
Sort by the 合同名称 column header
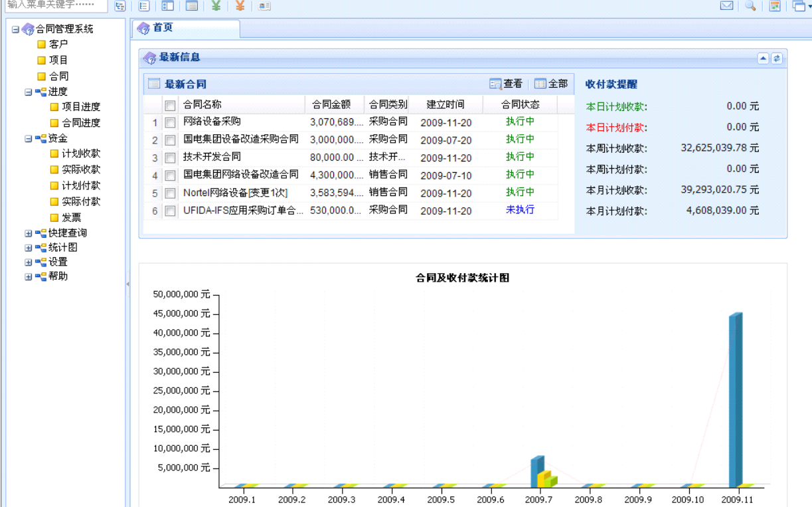click(242, 105)
